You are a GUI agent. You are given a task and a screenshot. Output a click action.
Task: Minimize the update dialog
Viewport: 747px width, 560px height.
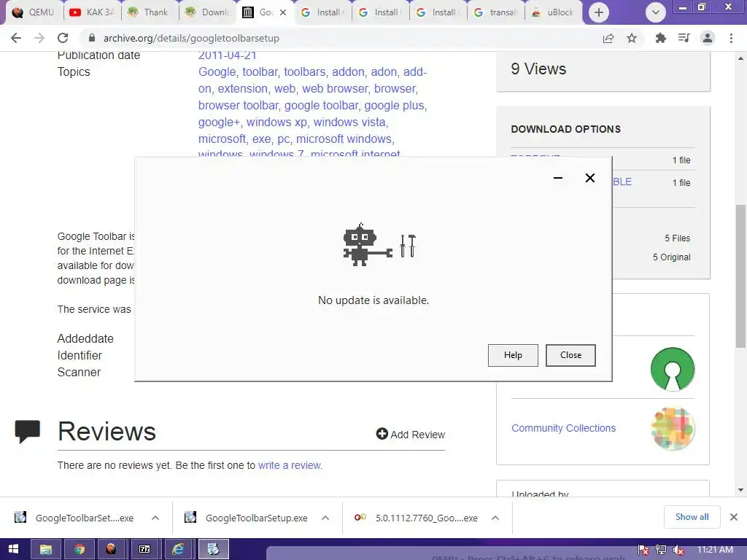click(x=558, y=178)
